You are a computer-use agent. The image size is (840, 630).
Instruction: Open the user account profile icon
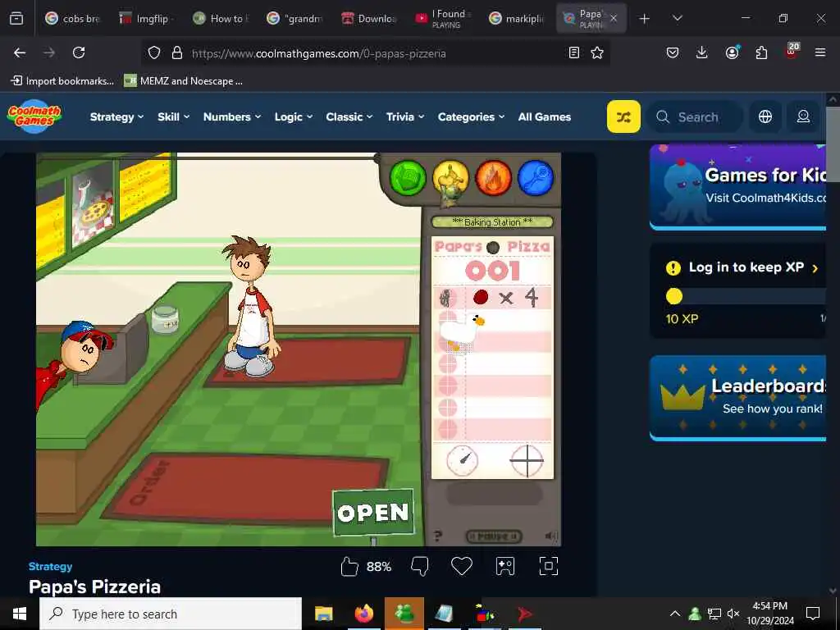click(x=803, y=116)
